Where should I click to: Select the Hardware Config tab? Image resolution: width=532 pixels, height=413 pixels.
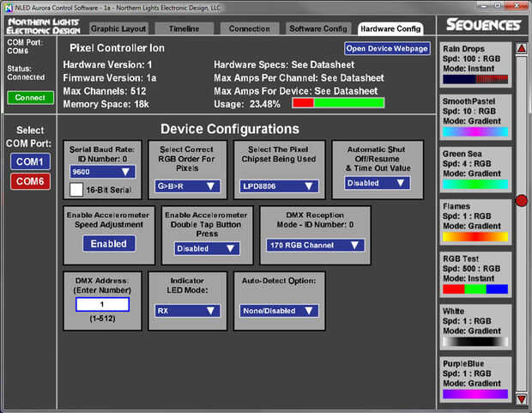(x=390, y=29)
